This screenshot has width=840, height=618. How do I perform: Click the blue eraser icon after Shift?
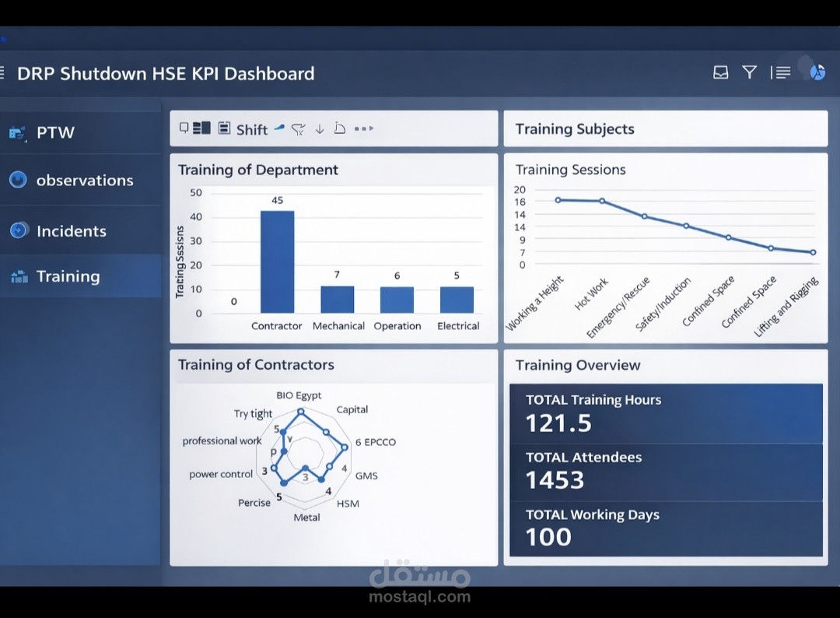coord(279,128)
